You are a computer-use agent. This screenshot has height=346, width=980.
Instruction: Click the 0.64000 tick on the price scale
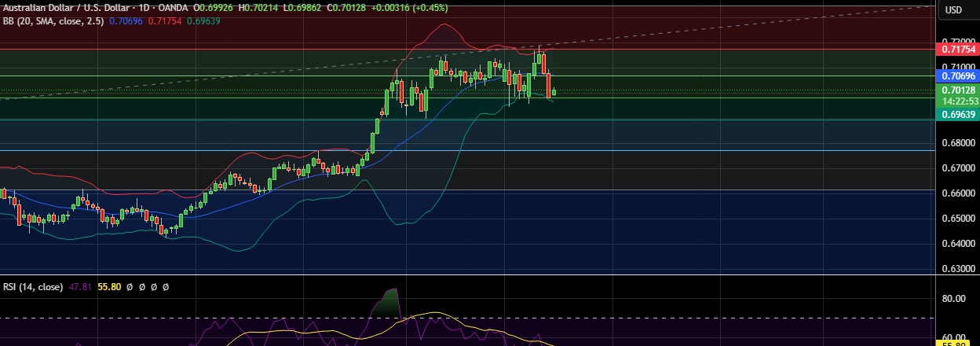(x=958, y=244)
